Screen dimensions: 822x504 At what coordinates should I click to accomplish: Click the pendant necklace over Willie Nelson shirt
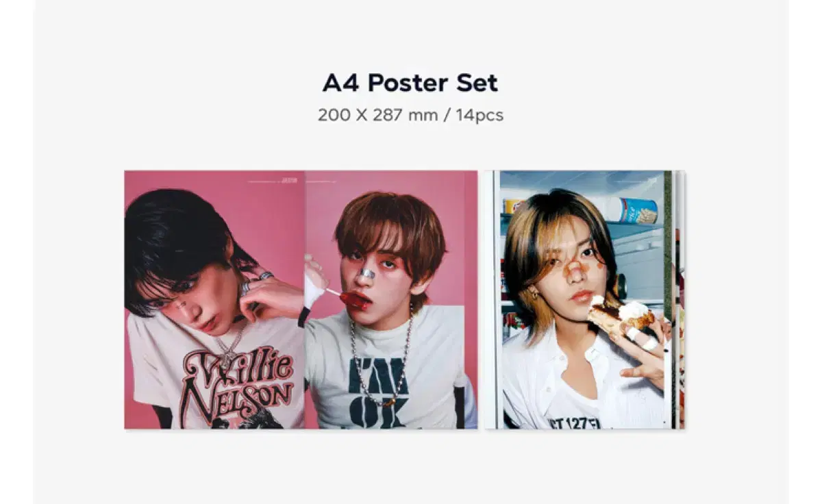point(230,346)
